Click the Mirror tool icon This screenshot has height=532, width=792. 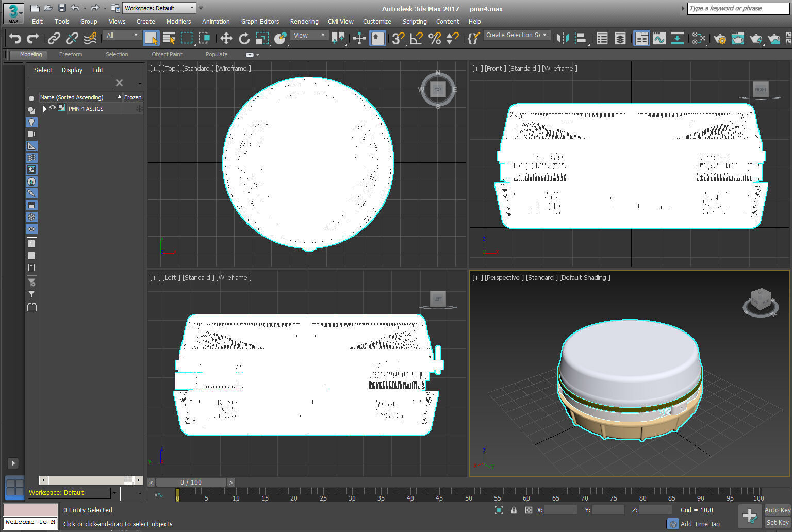point(563,38)
